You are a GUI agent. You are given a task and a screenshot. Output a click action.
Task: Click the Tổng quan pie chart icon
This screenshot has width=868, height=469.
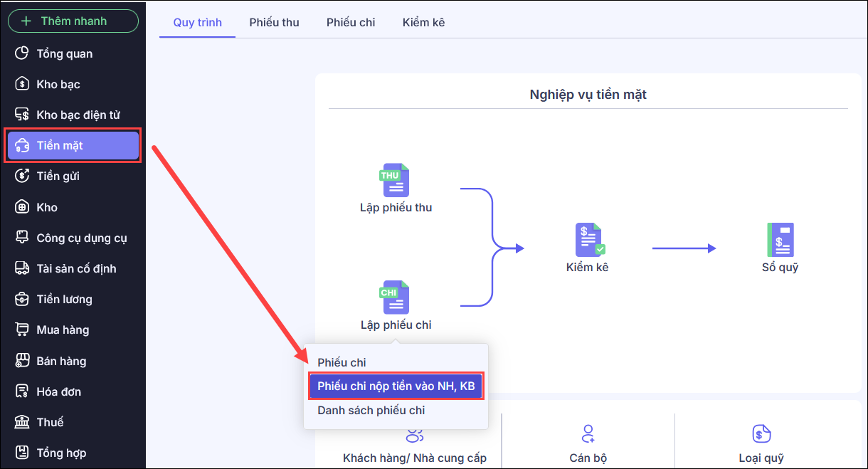(x=23, y=53)
